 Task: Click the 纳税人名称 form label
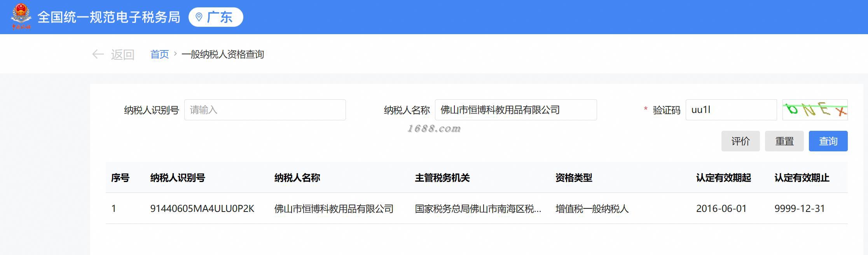(407, 110)
